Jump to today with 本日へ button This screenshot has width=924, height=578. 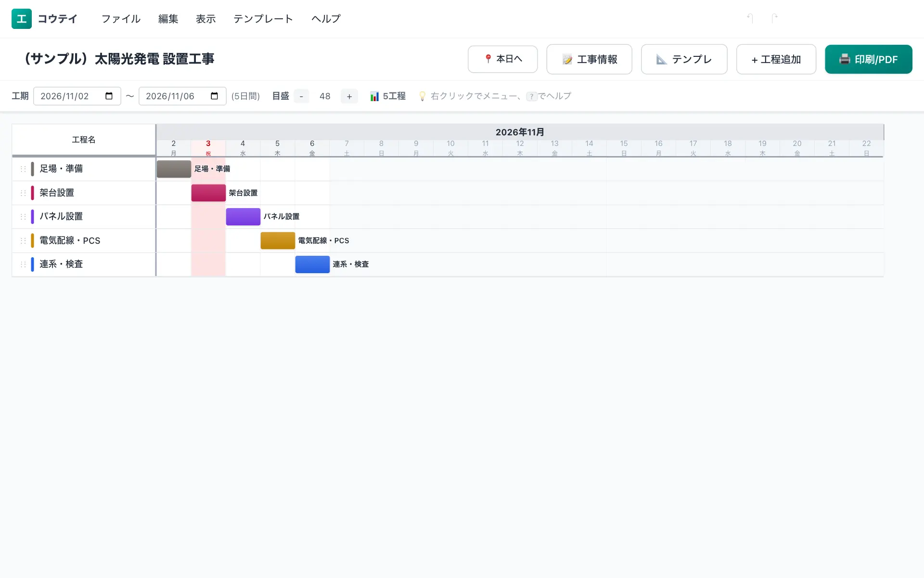tap(503, 59)
